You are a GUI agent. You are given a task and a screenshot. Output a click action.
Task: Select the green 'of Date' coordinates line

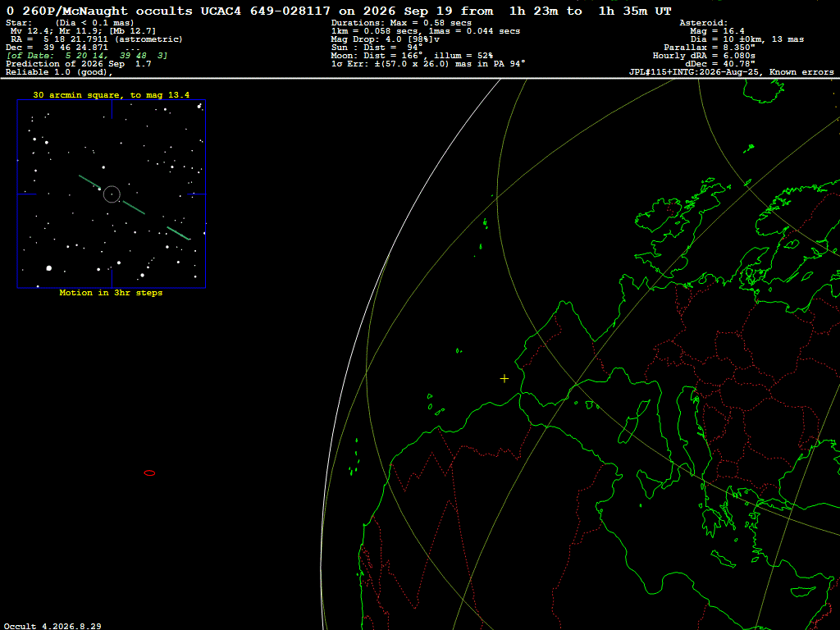(87, 56)
